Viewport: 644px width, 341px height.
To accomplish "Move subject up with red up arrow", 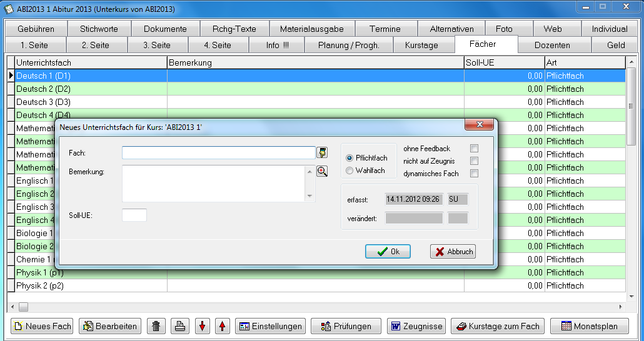I will (222, 326).
